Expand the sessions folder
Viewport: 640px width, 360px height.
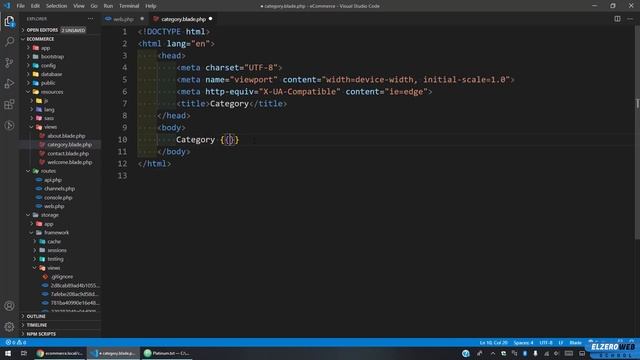[60, 250]
